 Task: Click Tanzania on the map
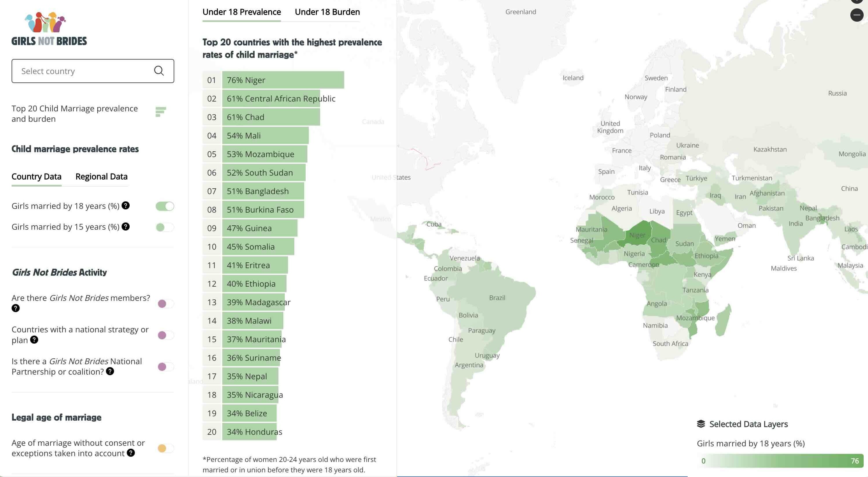coord(695,290)
